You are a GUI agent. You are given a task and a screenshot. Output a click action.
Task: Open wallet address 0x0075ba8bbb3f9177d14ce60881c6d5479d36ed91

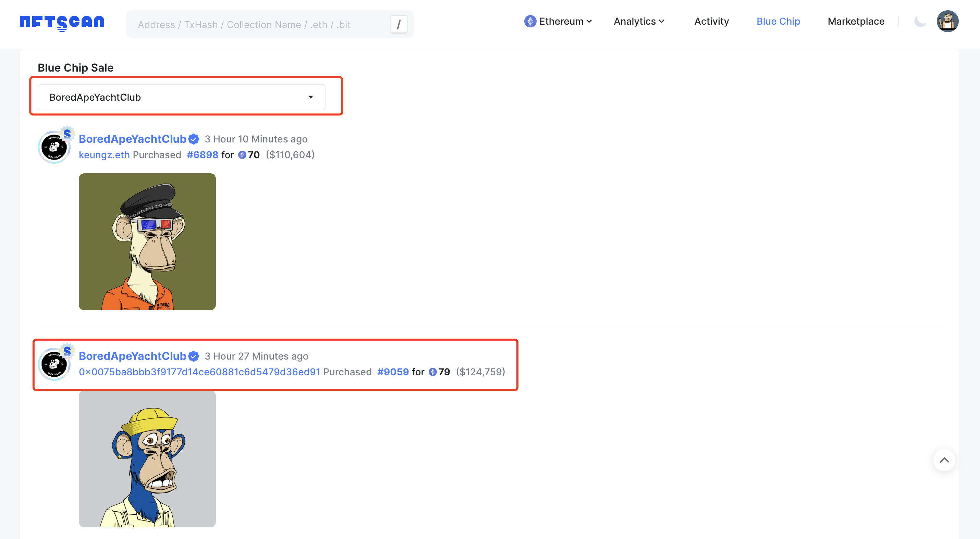pos(199,372)
